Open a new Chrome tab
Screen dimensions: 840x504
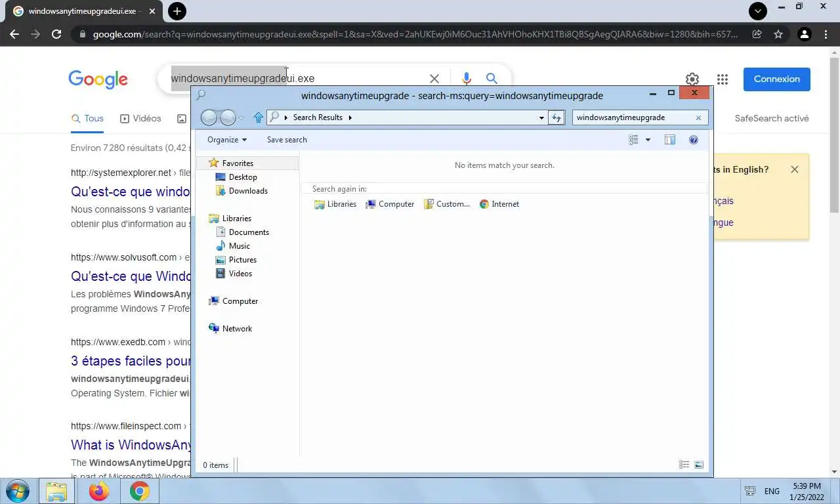click(x=177, y=11)
